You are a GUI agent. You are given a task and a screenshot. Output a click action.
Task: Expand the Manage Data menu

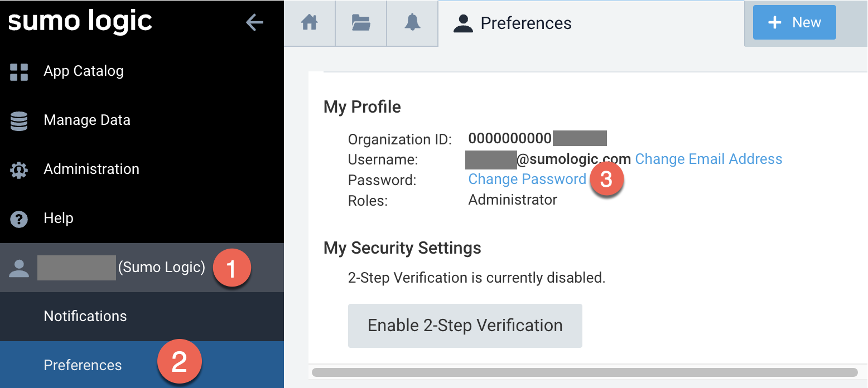tap(87, 120)
